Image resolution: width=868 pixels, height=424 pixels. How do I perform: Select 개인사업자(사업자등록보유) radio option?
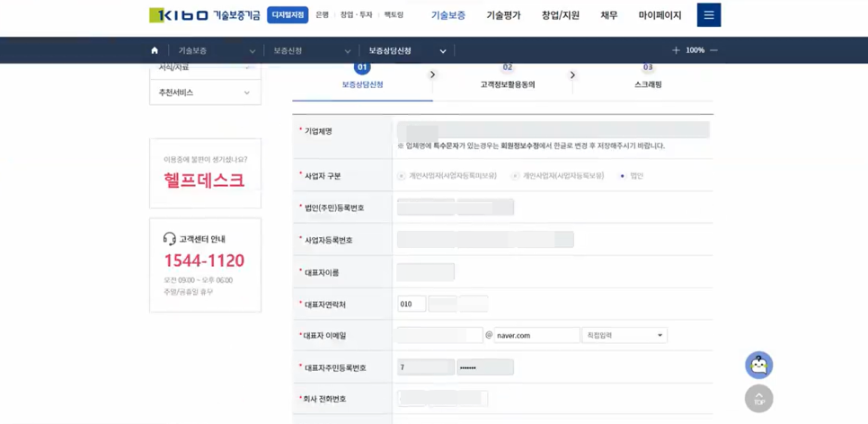click(516, 176)
